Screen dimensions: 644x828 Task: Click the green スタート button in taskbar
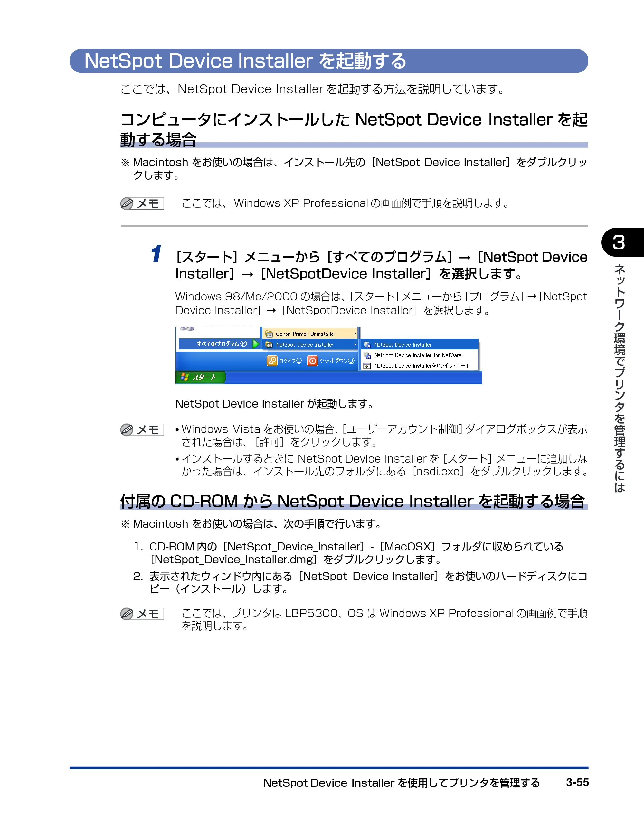[201, 377]
